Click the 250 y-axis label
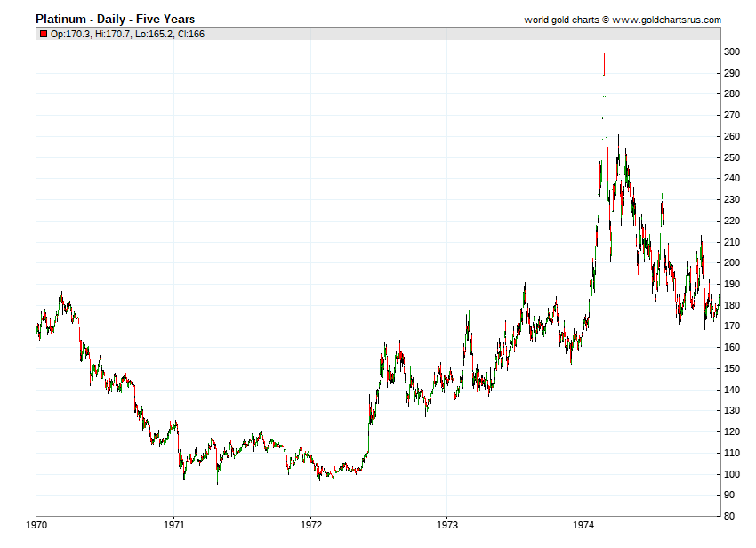Viewport: 756px width, 548px height. click(732, 157)
